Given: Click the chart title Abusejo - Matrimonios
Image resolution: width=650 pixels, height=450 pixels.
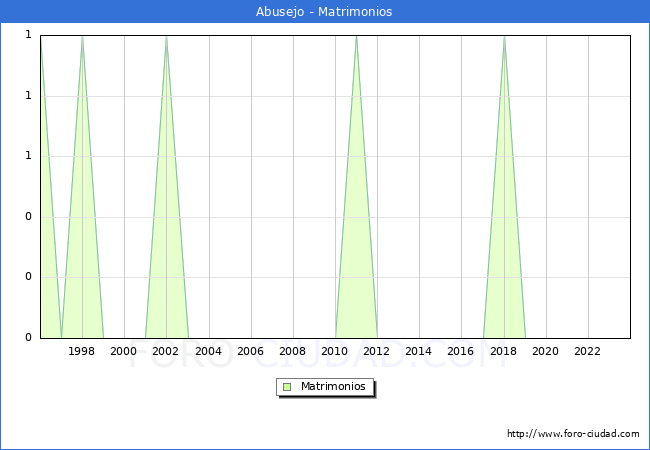Looking at the screenshot, I should pyautogui.click(x=324, y=12).
